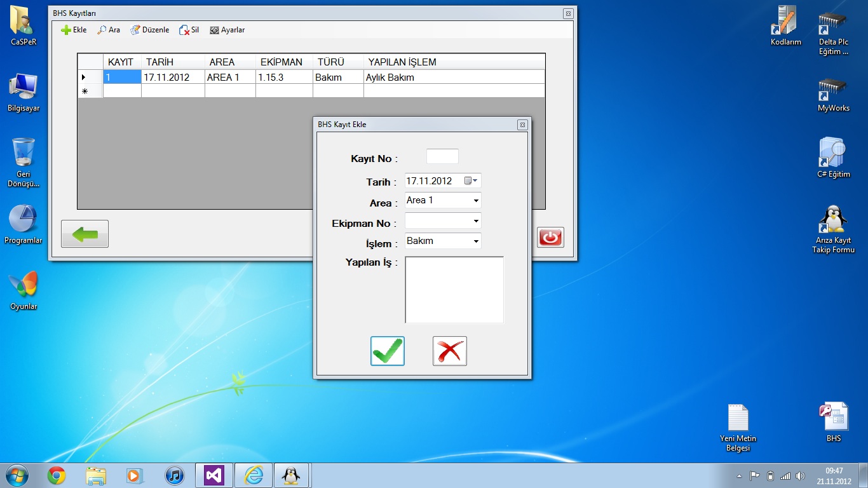Open iTunes from the taskbar
Screen dimensions: 868x488
pos(174,475)
